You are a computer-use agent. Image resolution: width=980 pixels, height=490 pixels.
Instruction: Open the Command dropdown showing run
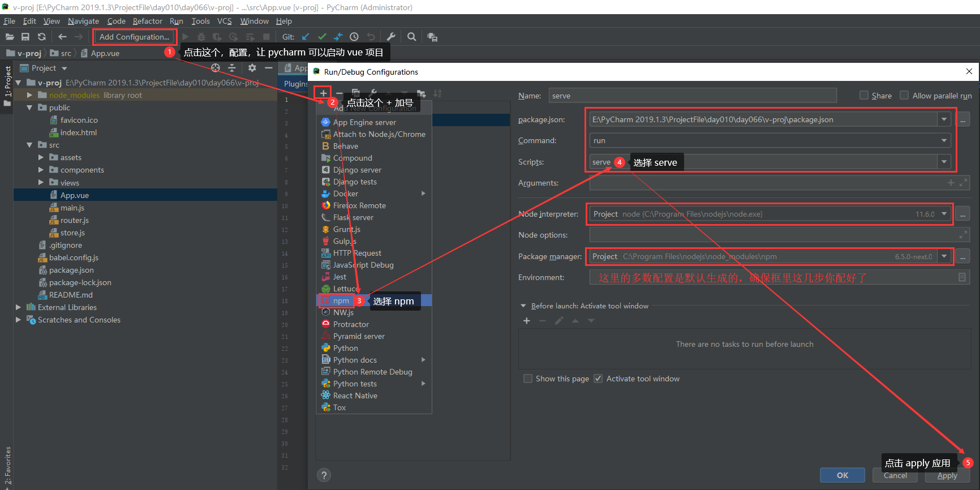944,140
